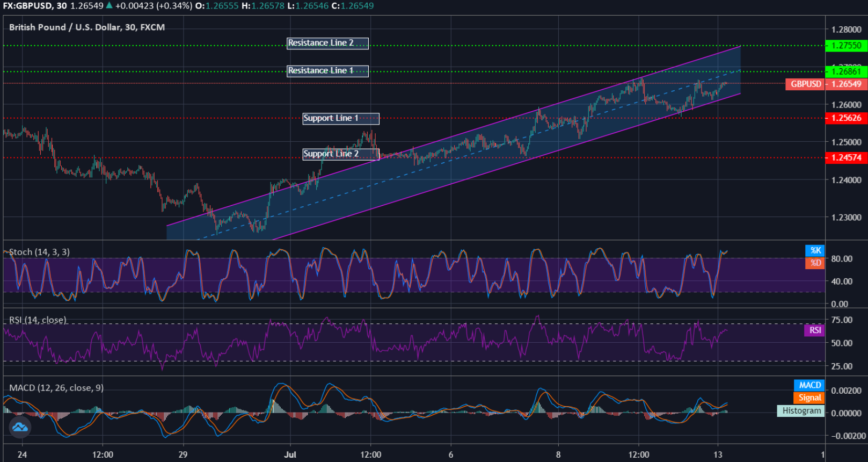Select the Resistance Line 1 label
The image size is (868, 462).
[x=327, y=71]
